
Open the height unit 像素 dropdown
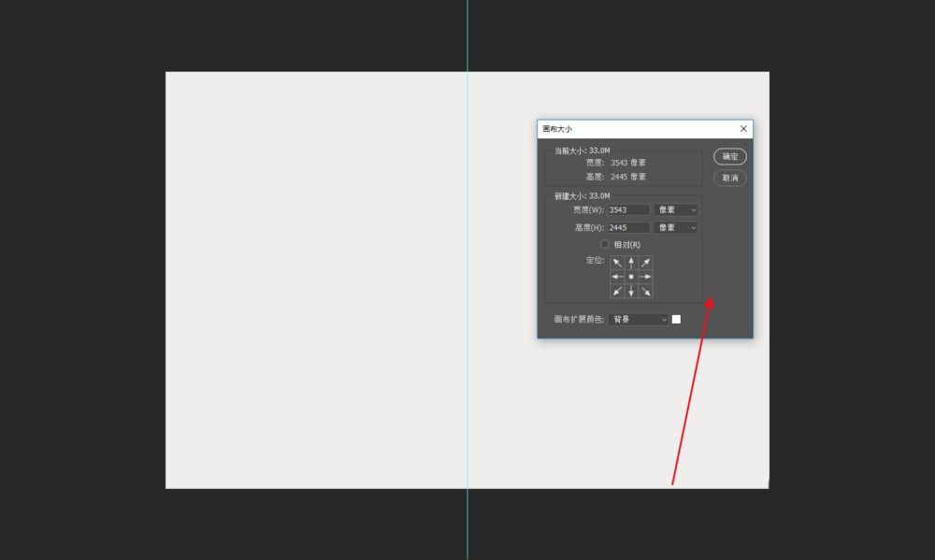tap(676, 228)
